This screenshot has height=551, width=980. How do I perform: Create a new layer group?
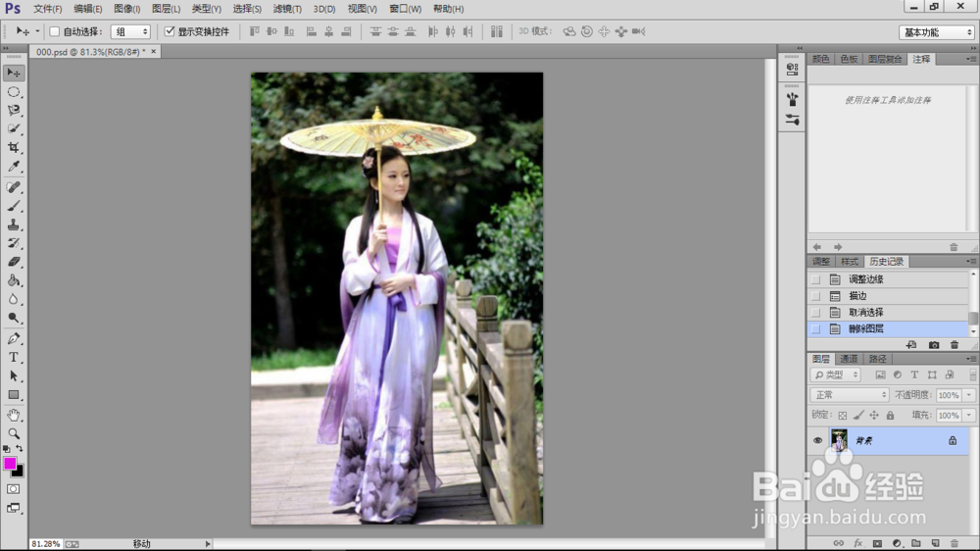click(x=915, y=543)
